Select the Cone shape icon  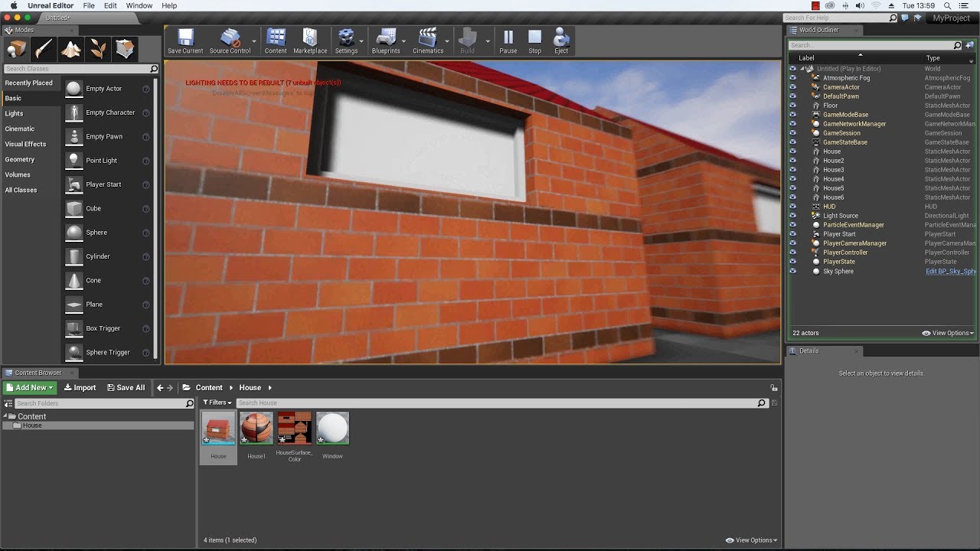coord(73,280)
